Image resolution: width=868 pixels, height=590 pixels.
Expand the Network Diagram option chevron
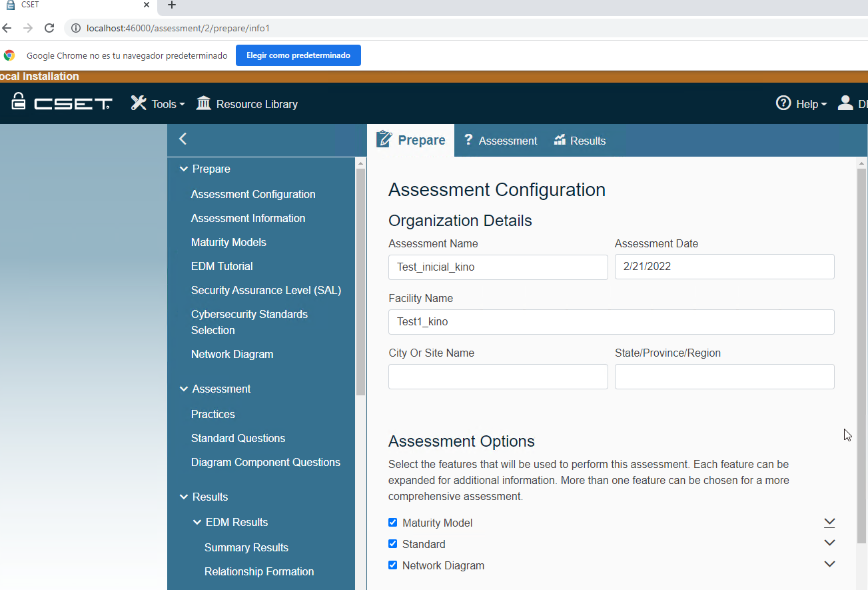tap(829, 565)
